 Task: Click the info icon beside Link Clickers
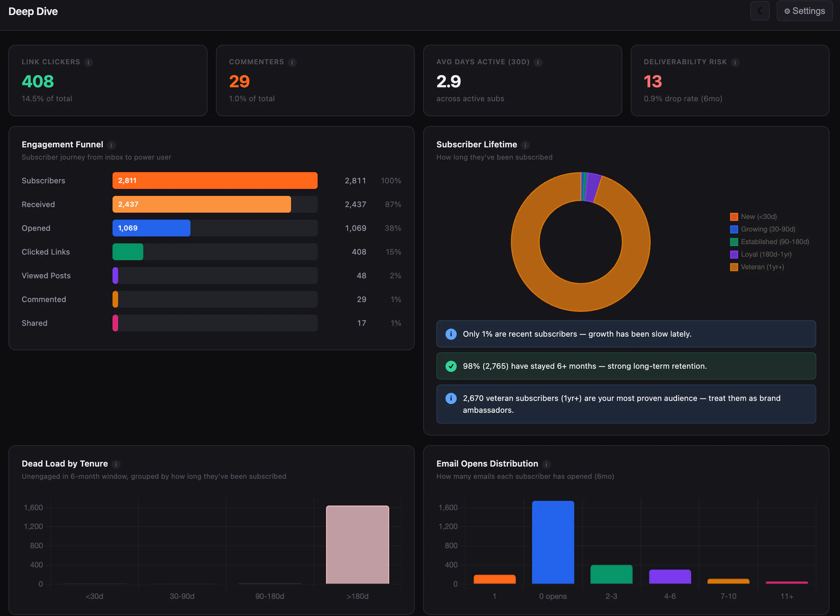(x=88, y=62)
